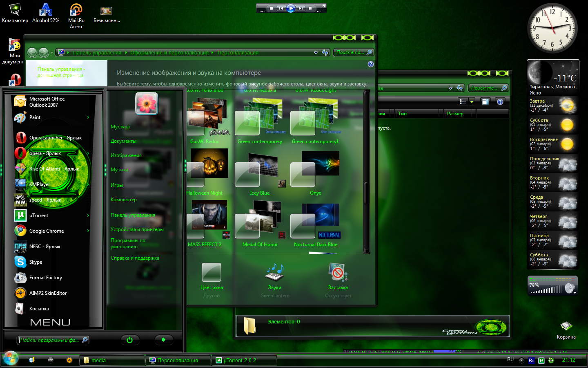Open the view options dropdown in media window
Viewport: 588px width, 368px height.
pos(472,101)
